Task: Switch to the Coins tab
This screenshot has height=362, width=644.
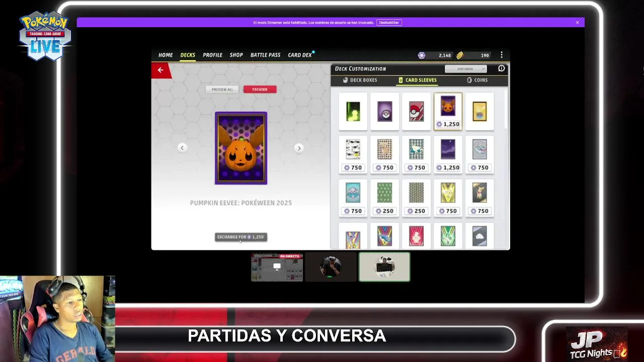Action: [477, 80]
